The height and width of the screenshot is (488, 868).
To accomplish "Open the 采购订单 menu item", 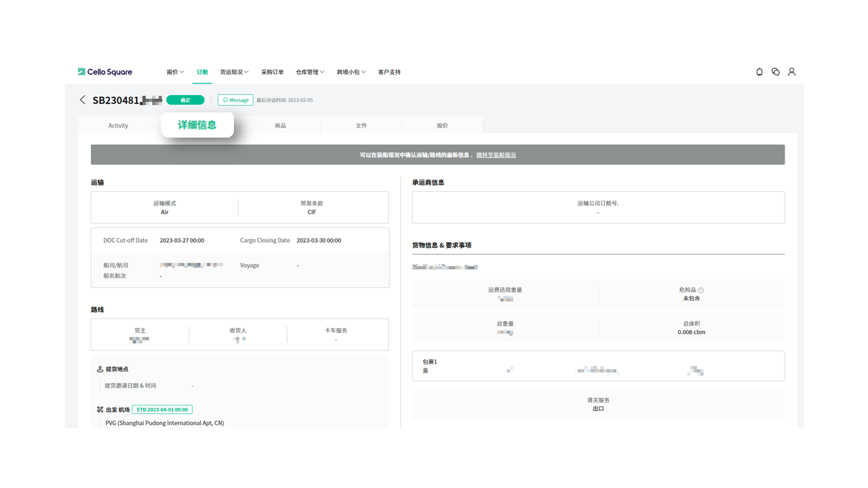I will [x=273, y=72].
